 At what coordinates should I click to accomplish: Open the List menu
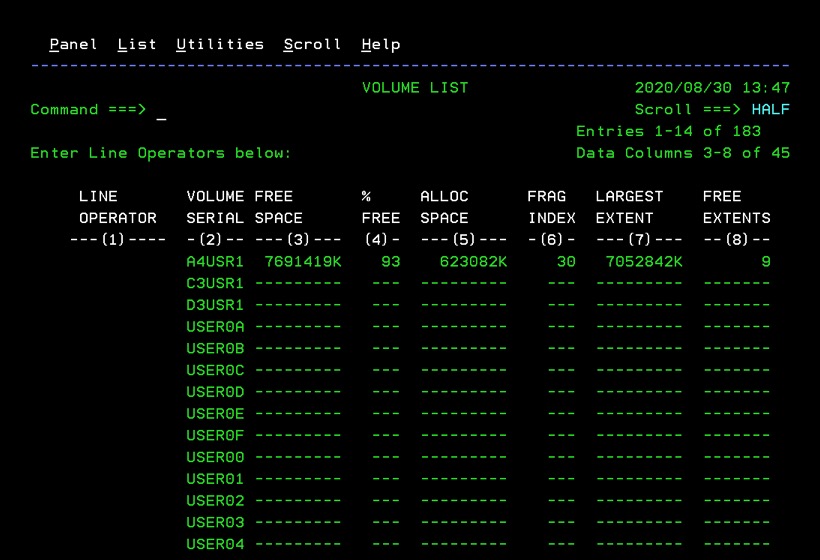136,44
